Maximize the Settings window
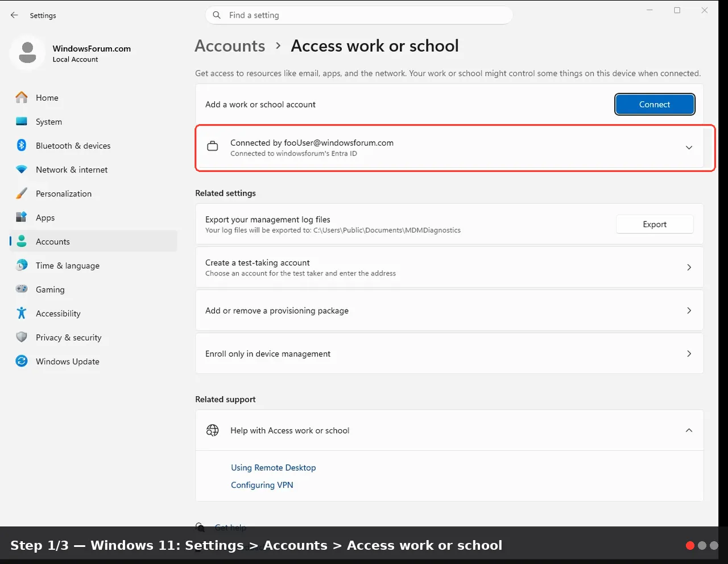Viewport: 728px width, 564px height. click(x=677, y=10)
